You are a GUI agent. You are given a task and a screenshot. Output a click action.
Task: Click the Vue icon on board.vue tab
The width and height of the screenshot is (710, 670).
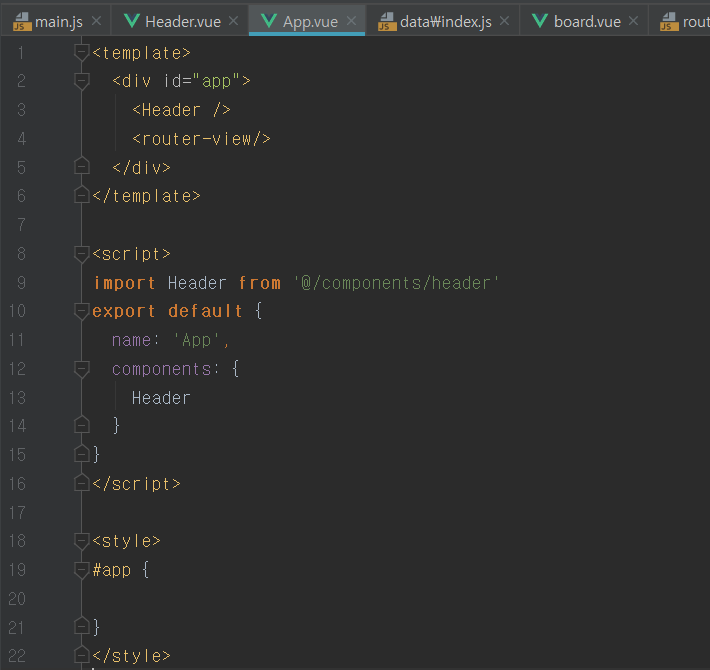coord(540,20)
